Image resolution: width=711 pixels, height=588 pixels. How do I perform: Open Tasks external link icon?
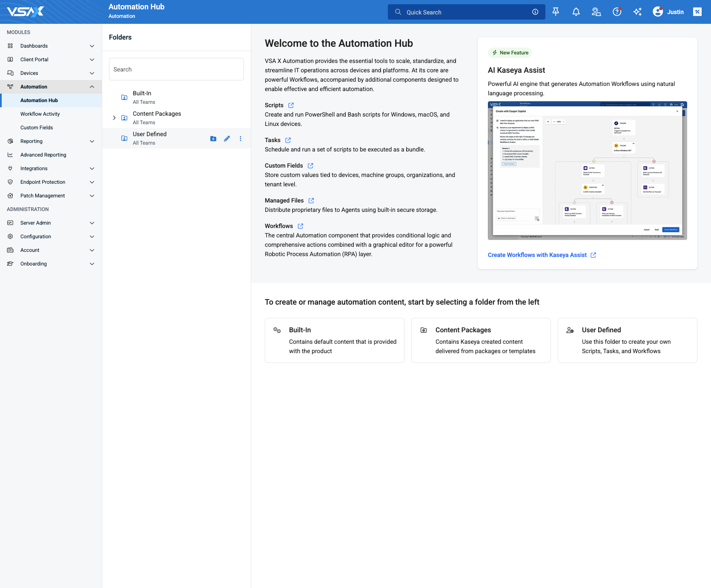(288, 140)
